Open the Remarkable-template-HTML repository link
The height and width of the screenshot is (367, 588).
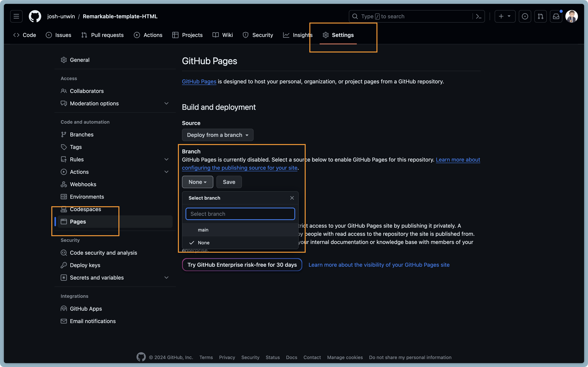pos(120,16)
